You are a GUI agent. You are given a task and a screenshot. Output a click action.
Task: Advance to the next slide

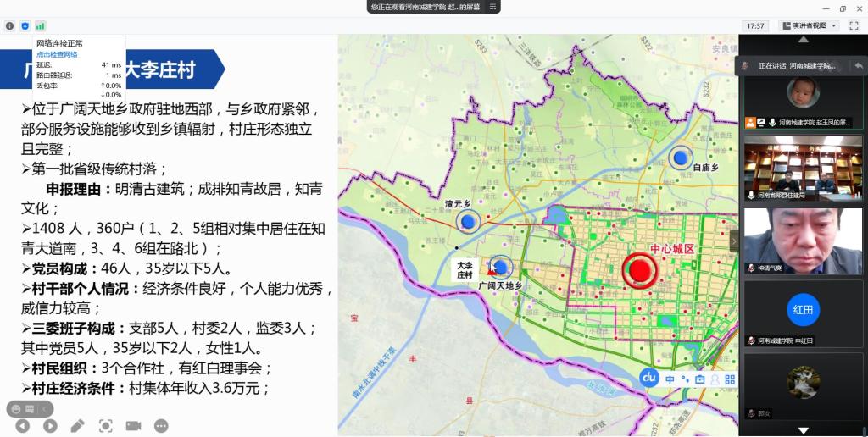click(50, 426)
